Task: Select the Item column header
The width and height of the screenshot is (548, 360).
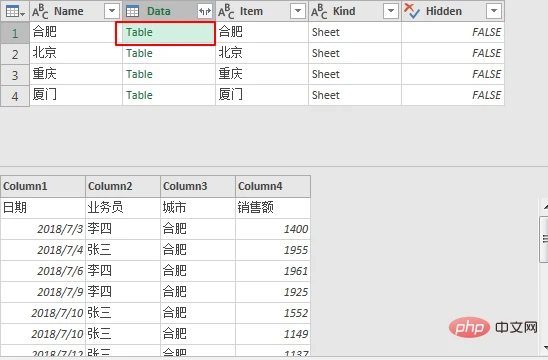Action: pyautogui.click(x=262, y=11)
